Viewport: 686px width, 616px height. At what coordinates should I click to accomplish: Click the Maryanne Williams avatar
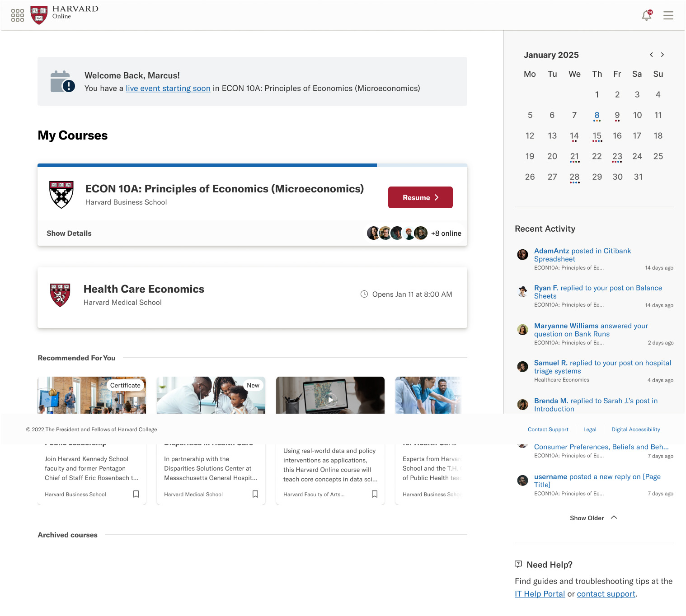click(522, 330)
